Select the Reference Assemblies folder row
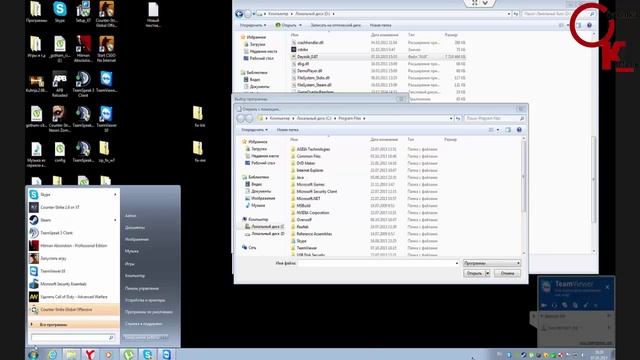 pyautogui.click(x=364, y=234)
